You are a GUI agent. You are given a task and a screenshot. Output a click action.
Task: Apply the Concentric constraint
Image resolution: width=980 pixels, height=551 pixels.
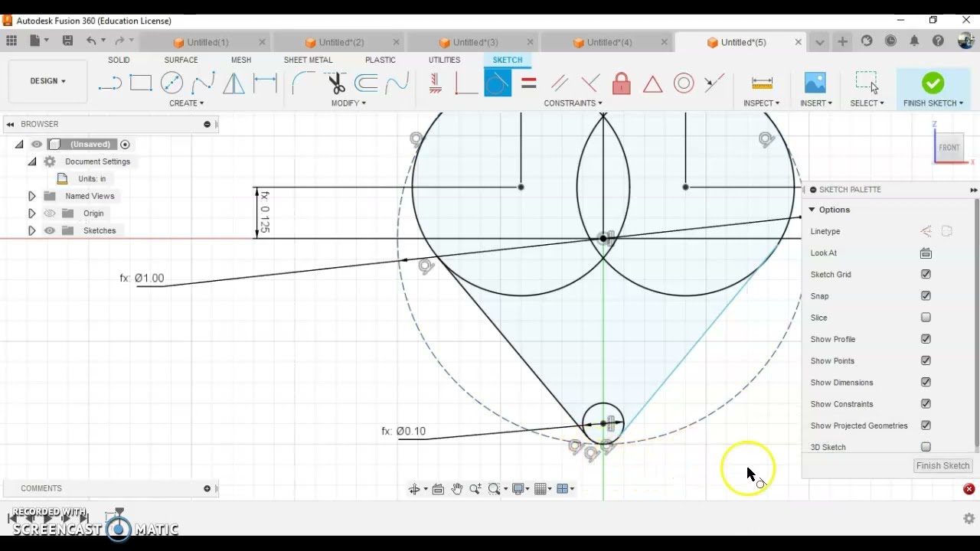pyautogui.click(x=684, y=83)
